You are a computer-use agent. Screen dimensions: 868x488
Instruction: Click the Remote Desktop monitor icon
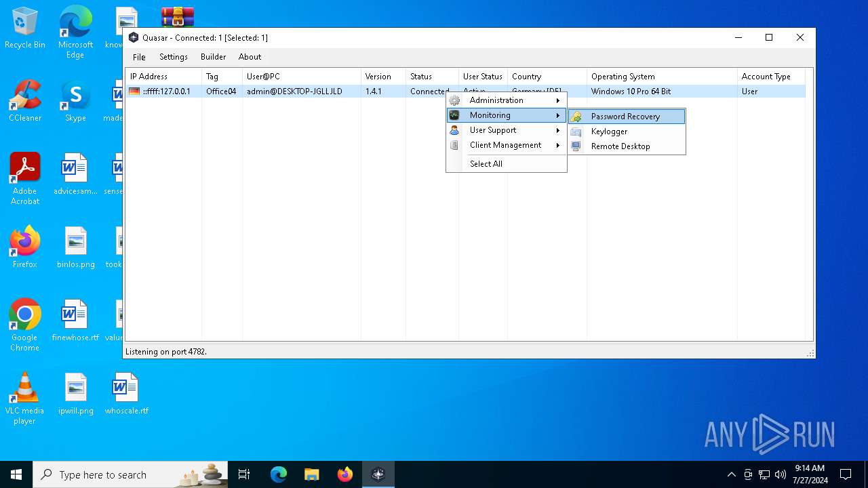tap(576, 146)
